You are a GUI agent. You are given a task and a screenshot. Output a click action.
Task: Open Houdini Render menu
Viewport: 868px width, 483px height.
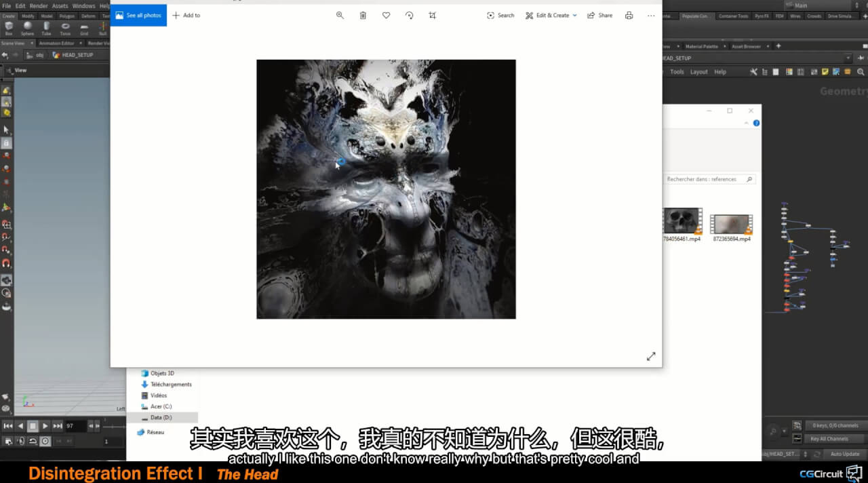[39, 6]
